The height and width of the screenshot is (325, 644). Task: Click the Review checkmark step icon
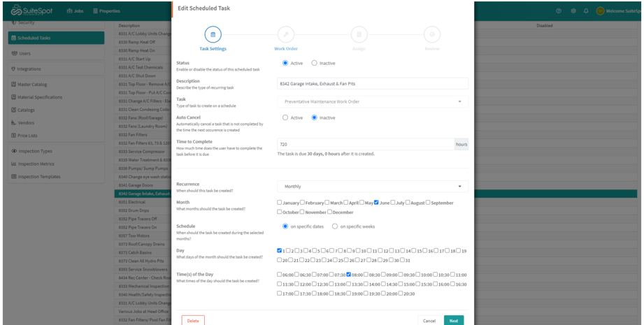coord(432,34)
